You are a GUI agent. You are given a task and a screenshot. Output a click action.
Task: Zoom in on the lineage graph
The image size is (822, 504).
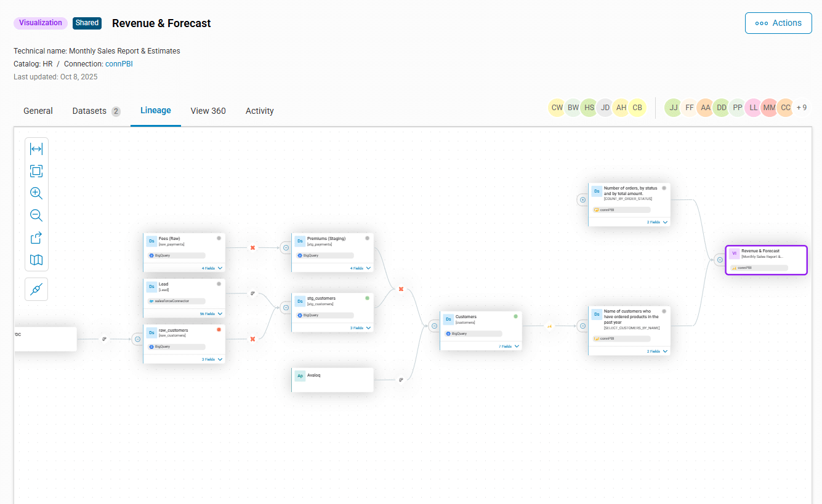(x=36, y=193)
